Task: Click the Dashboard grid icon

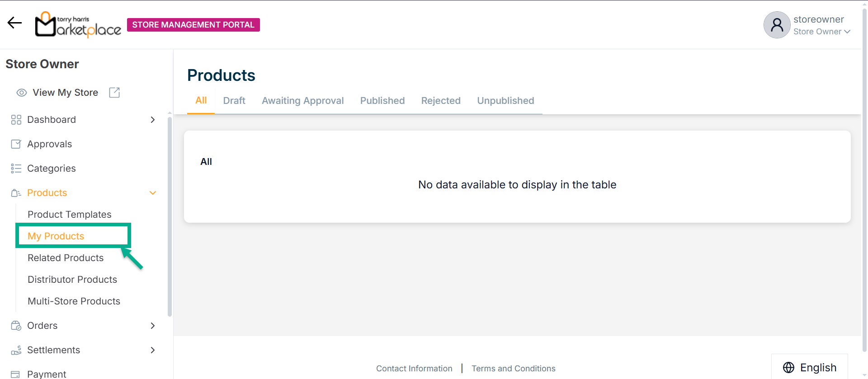Action: (x=16, y=120)
